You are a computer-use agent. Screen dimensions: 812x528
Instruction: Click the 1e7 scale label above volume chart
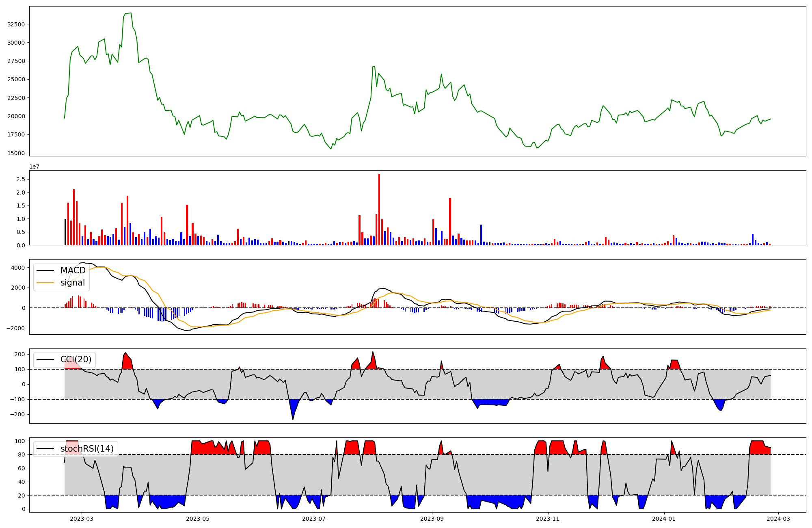[34, 167]
